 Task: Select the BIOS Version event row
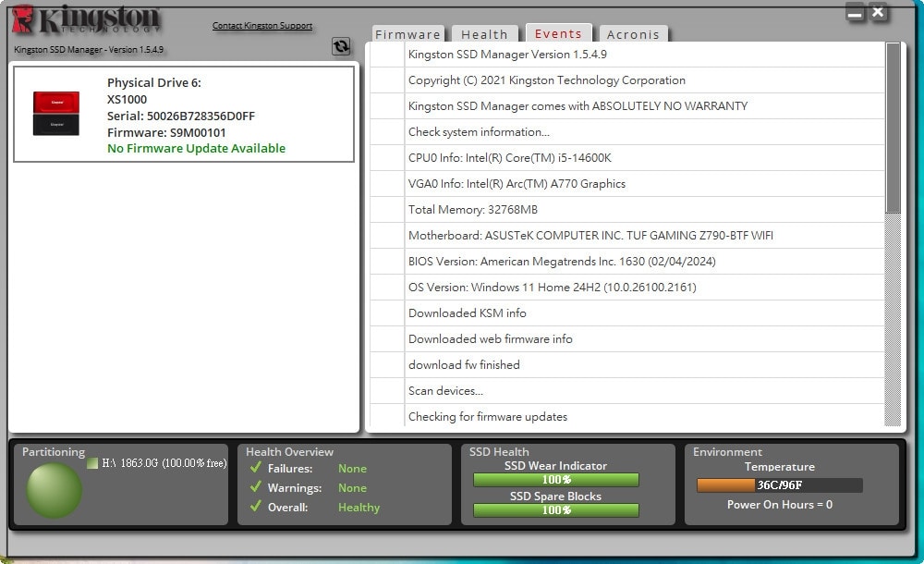[627, 262]
